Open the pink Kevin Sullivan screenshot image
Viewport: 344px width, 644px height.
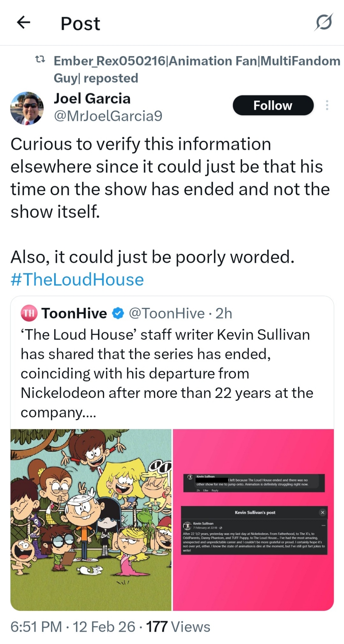pos(253,520)
